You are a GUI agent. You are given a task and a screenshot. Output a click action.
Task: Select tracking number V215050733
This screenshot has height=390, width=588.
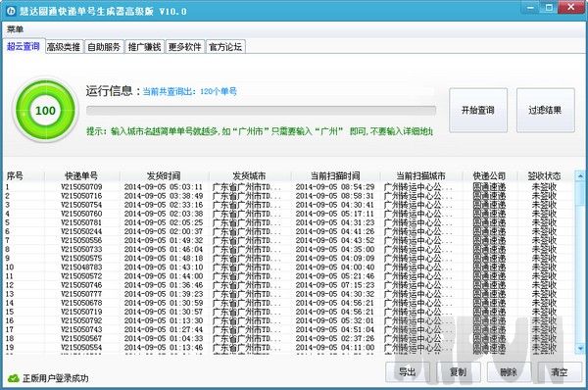tap(81, 249)
